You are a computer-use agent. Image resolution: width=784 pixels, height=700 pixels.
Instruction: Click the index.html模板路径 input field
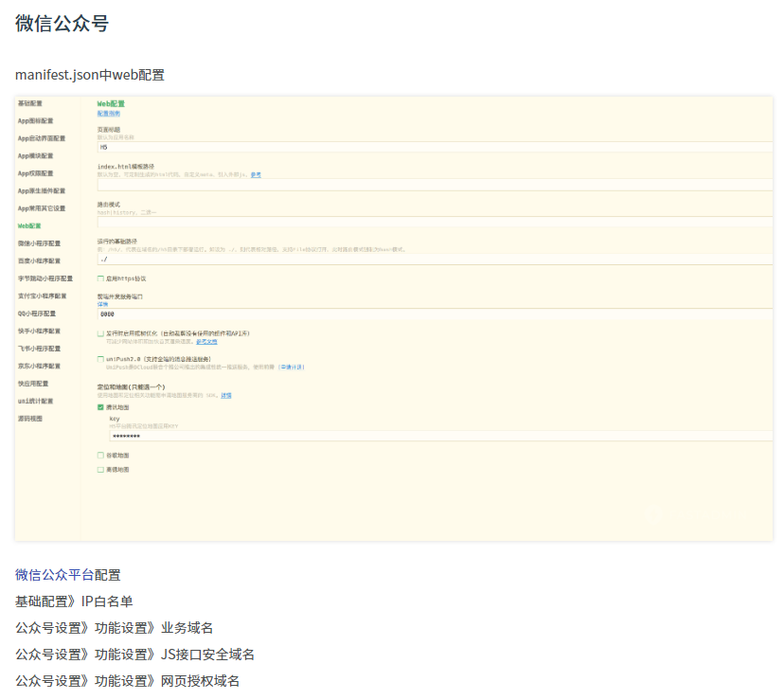[x=435, y=185]
